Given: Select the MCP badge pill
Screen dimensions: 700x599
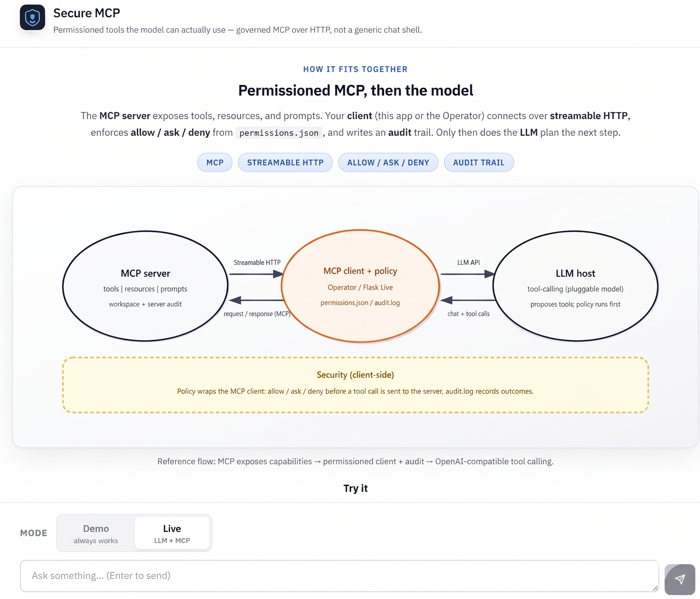Looking at the screenshot, I should tap(214, 162).
